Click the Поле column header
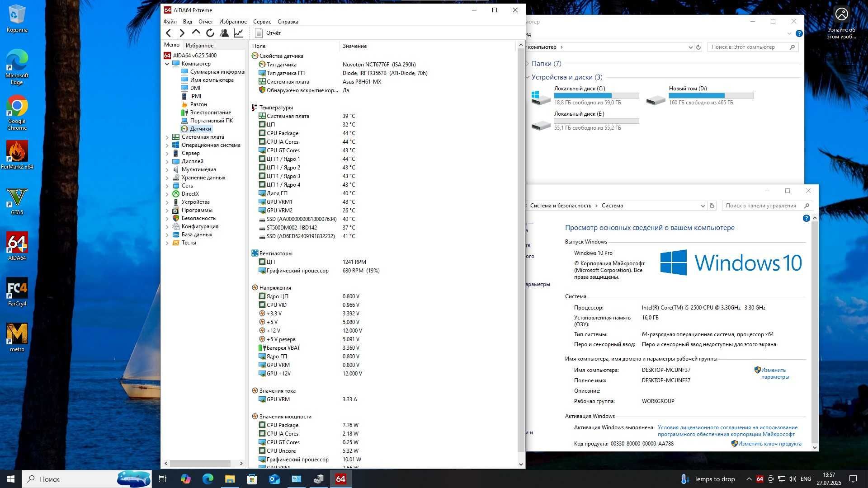Image resolution: width=868 pixels, height=488 pixels. point(294,46)
